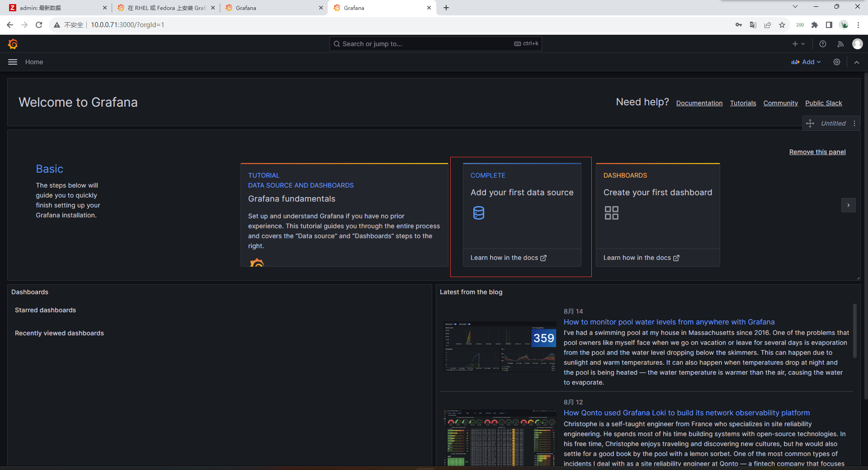
Task: Click the address bar URL
Action: [x=127, y=25]
